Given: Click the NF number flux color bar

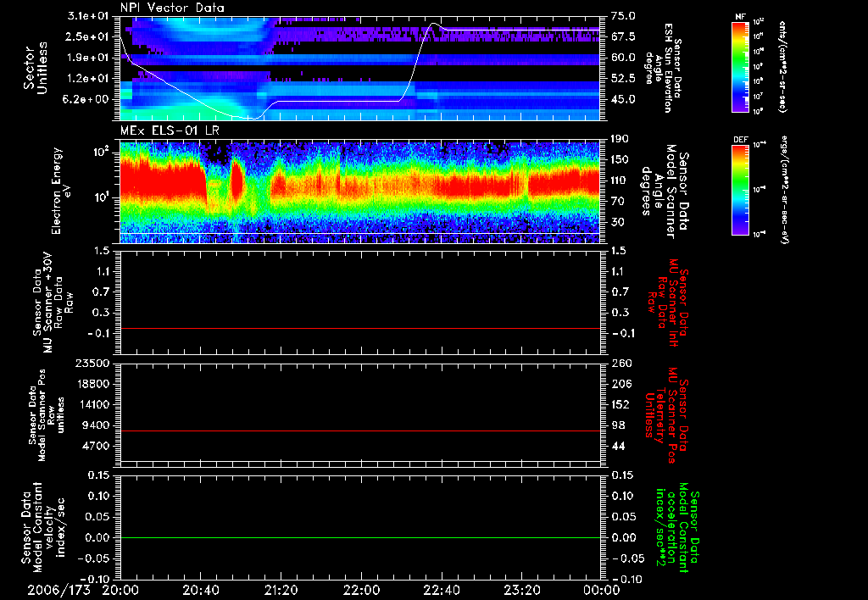Looking at the screenshot, I should [741, 66].
